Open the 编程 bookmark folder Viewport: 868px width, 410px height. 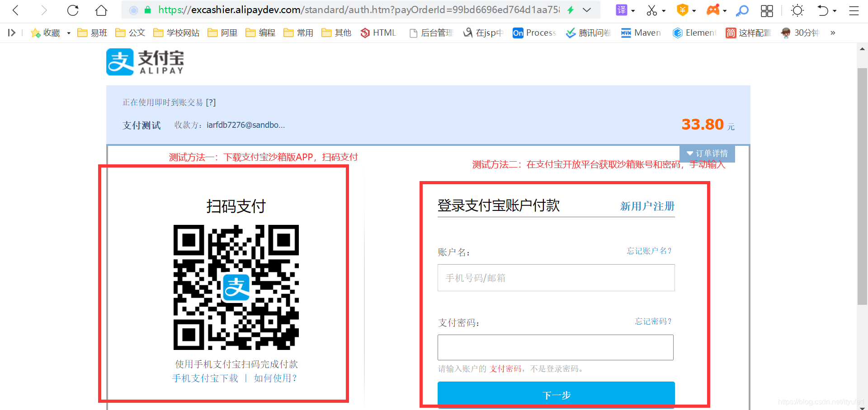(260, 33)
